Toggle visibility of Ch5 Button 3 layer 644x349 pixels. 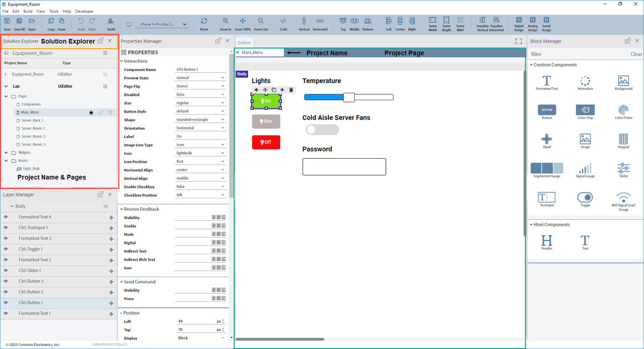[x=6, y=281]
